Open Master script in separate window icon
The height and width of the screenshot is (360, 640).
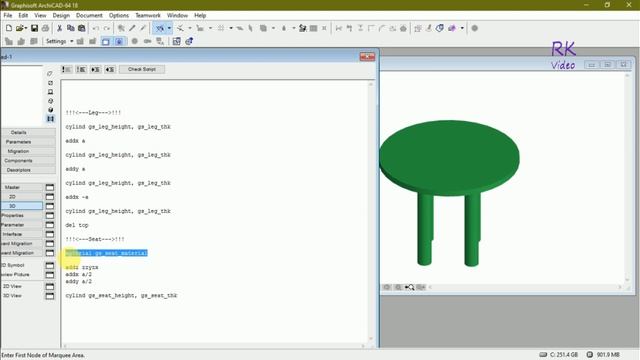pyautogui.click(x=49, y=187)
